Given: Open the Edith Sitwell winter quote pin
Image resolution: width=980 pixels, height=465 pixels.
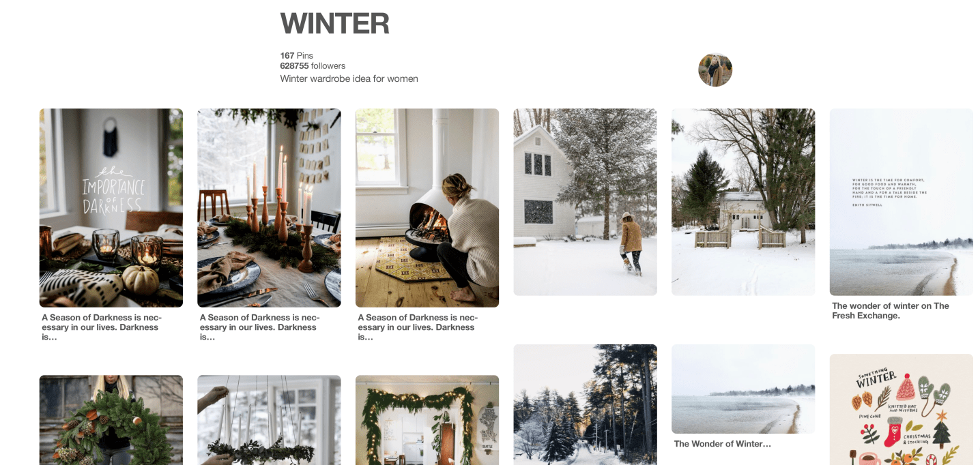Looking at the screenshot, I should click(x=902, y=202).
